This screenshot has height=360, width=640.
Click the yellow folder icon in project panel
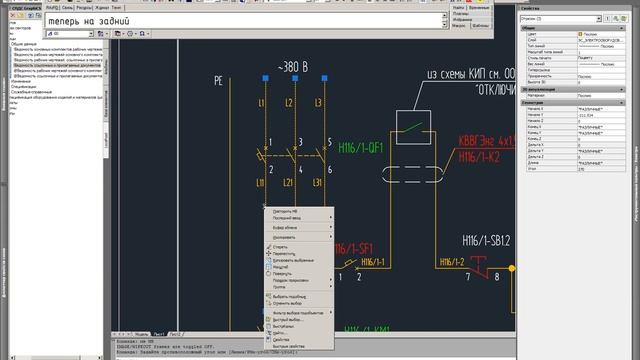(x=21, y=15)
